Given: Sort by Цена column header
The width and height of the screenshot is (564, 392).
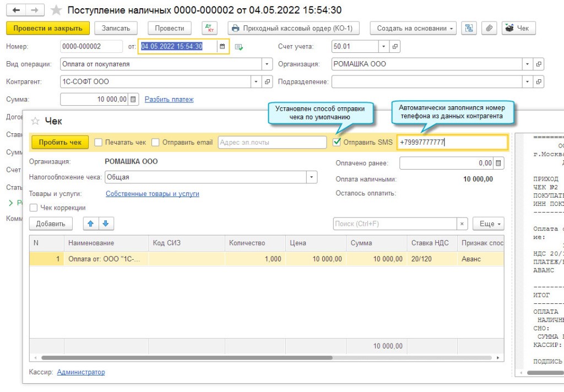Looking at the screenshot, I should coord(316,243).
